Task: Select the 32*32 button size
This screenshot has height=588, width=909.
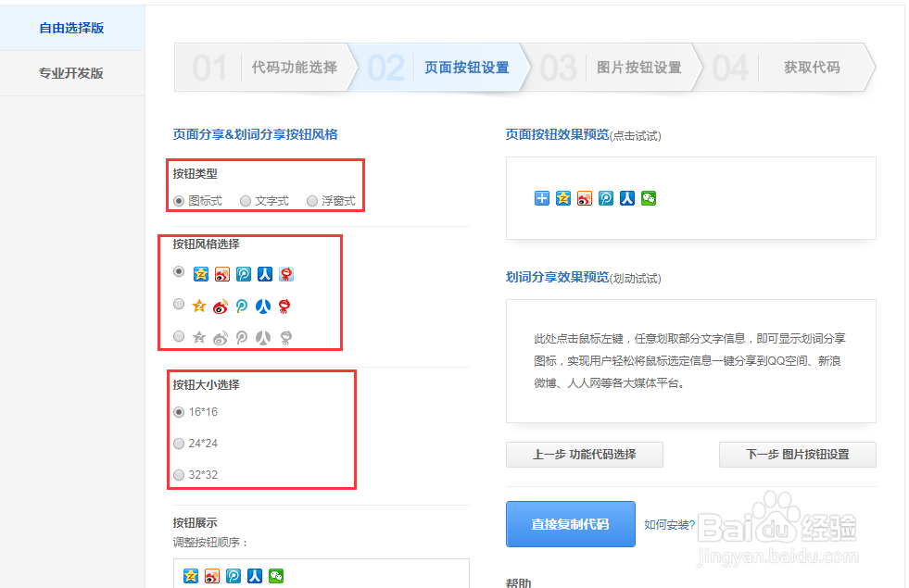Action: pyautogui.click(x=178, y=474)
